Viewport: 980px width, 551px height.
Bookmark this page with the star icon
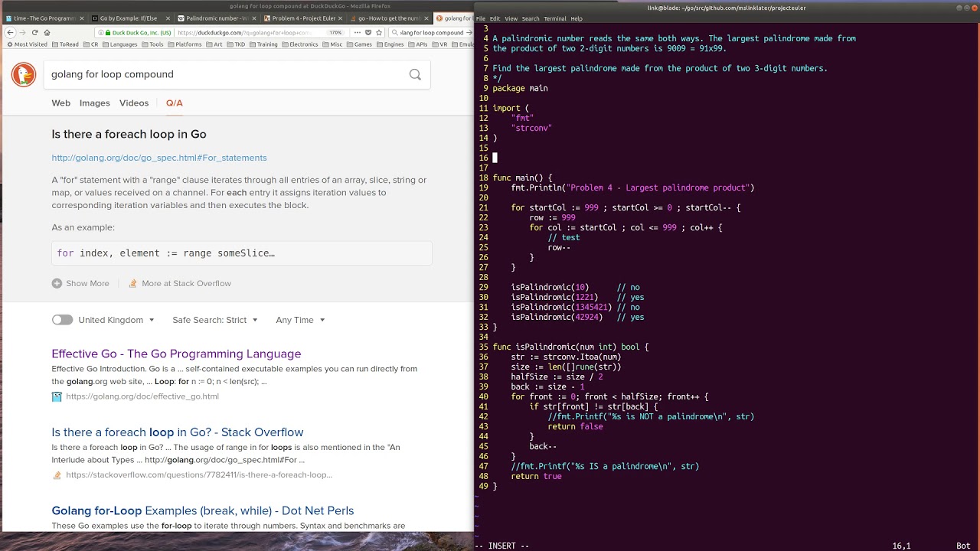379,33
